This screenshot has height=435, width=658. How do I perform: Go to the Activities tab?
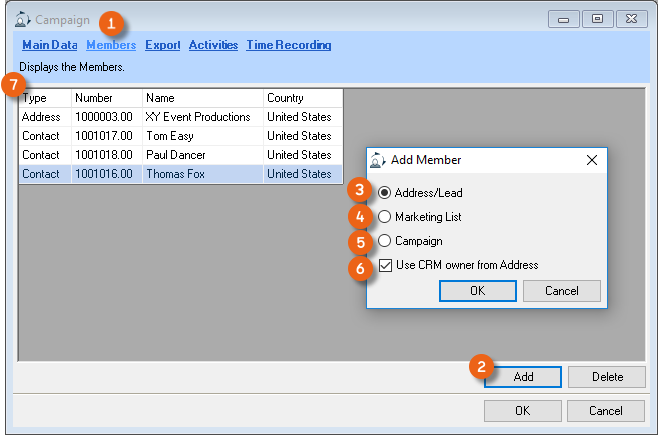click(213, 45)
